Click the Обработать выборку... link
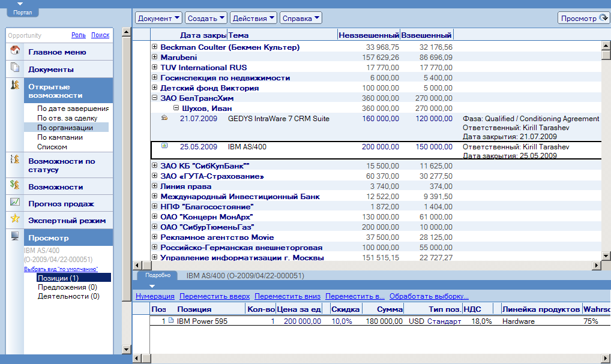 (x=429, y=296)
